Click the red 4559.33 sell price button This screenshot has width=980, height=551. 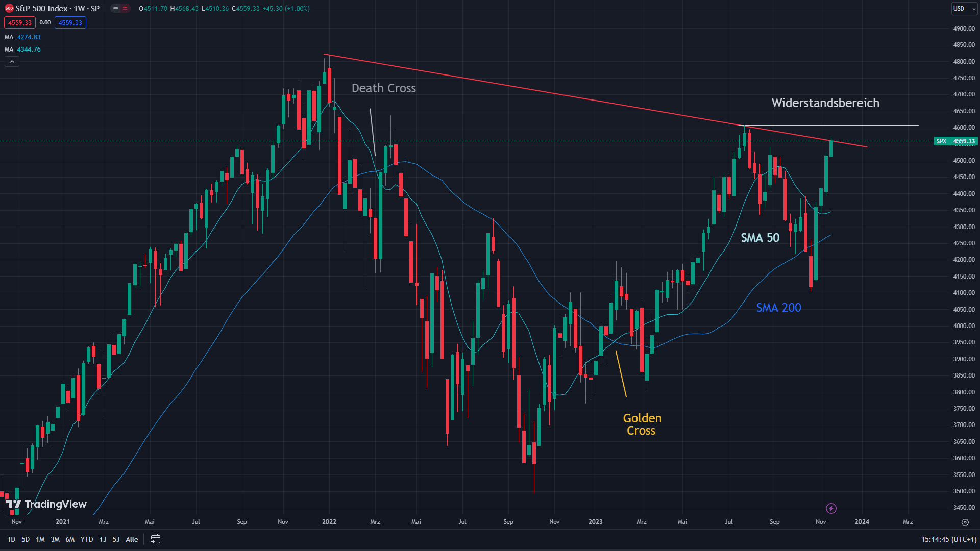(20, 22)
